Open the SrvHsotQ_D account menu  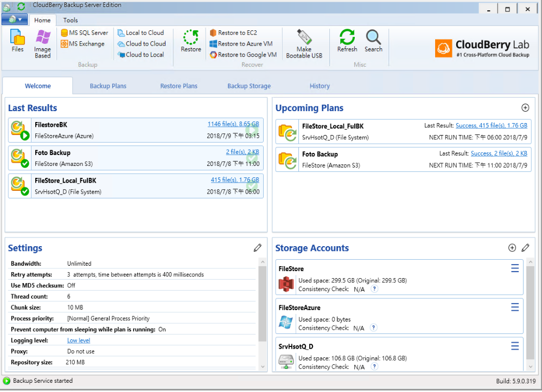[x=515, y=346]
